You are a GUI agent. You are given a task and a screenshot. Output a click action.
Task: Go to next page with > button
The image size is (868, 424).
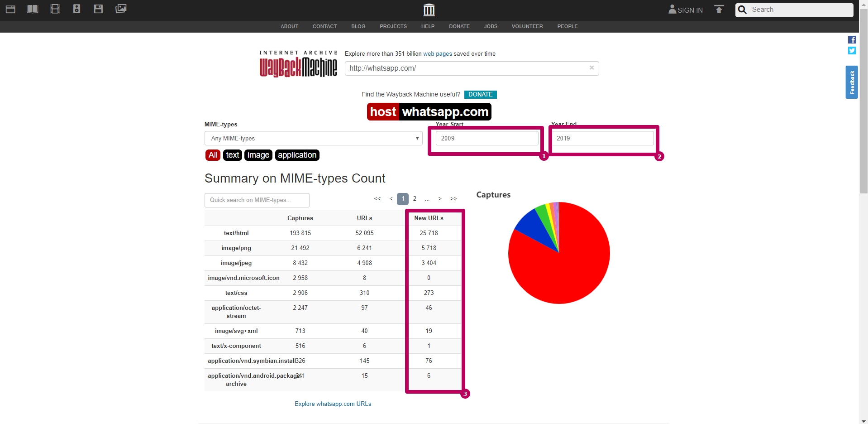pyautogui.click(x=440, y=199)
